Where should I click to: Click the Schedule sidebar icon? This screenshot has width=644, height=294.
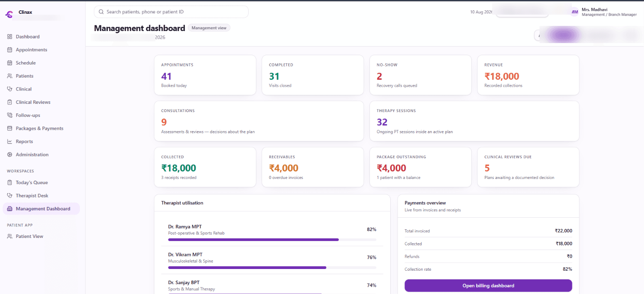point(9,63)
